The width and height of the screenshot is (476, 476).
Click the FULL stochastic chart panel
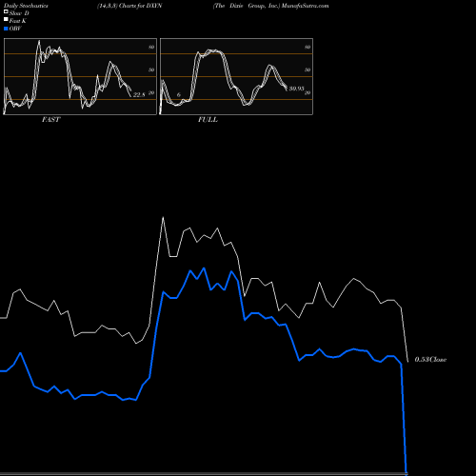pos(236,76)
